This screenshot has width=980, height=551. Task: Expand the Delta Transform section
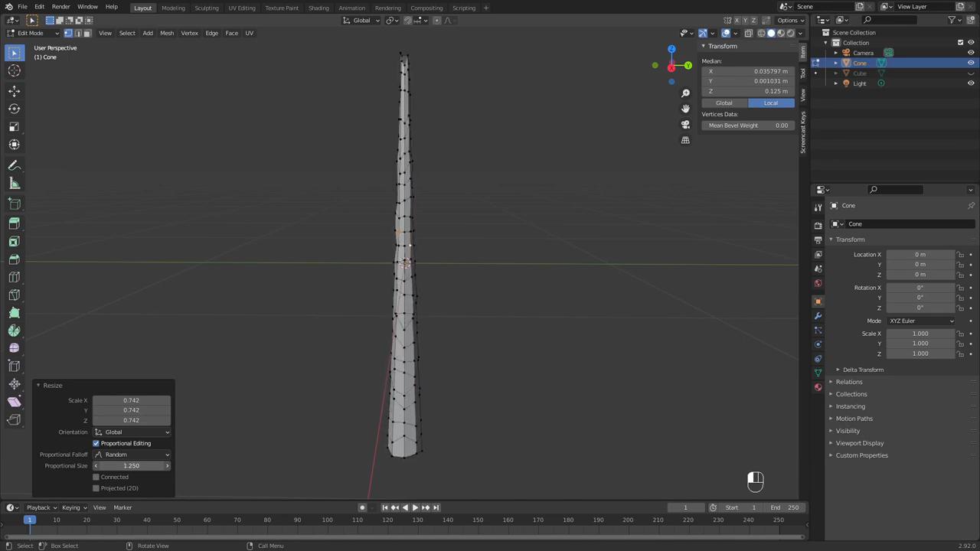tap(863, 370)
